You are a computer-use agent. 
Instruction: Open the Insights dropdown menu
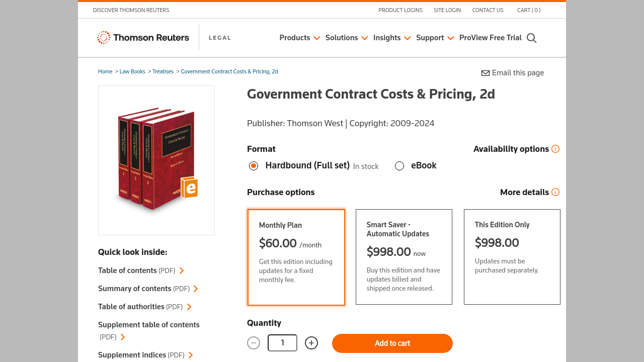(391, 38)
